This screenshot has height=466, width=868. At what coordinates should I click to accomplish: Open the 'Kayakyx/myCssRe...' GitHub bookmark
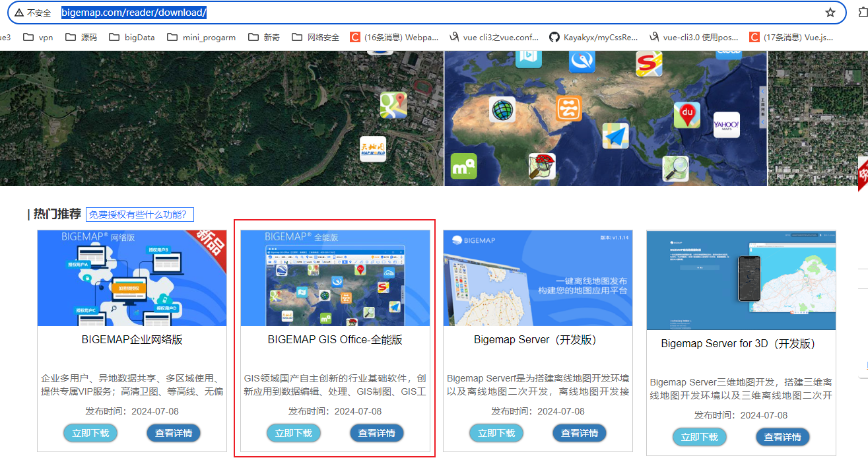tap(594, 38)
